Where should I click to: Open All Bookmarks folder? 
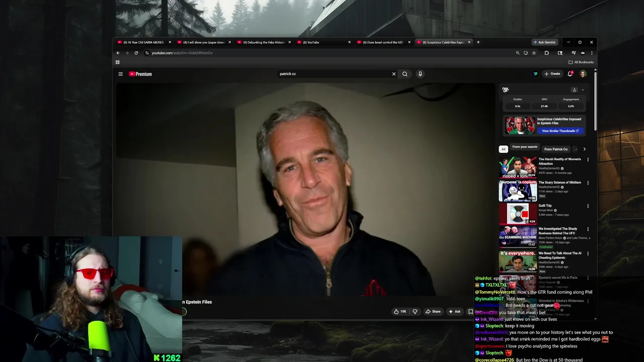click(x=581, y=62)
